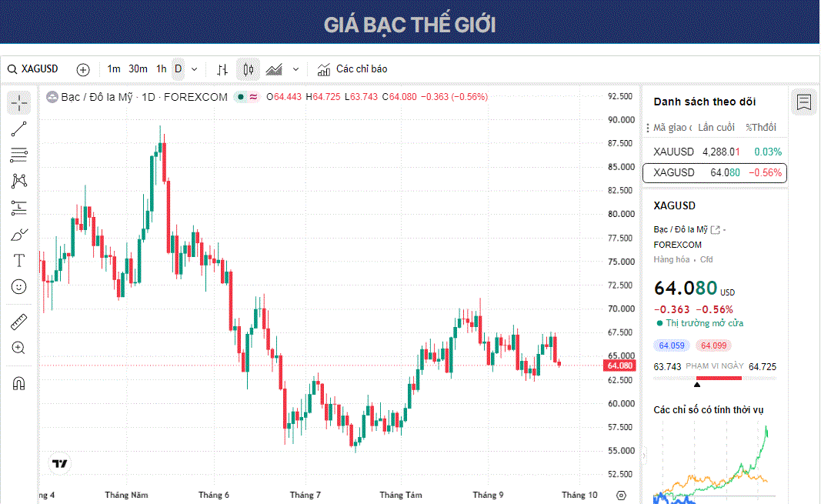This screenshot has height=504, width=821.
Task: Select the brush drawing tool
Action: (x=18, y=235)
